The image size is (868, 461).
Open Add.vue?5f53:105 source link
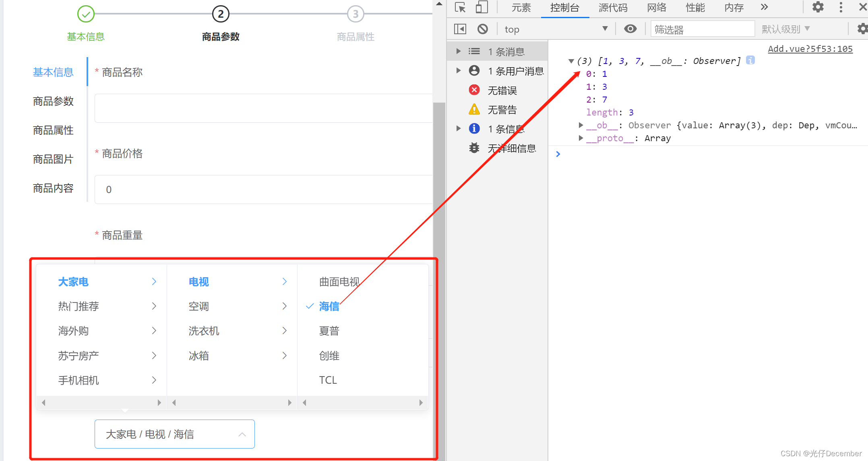pyautogui.click(x=810, y=49)
